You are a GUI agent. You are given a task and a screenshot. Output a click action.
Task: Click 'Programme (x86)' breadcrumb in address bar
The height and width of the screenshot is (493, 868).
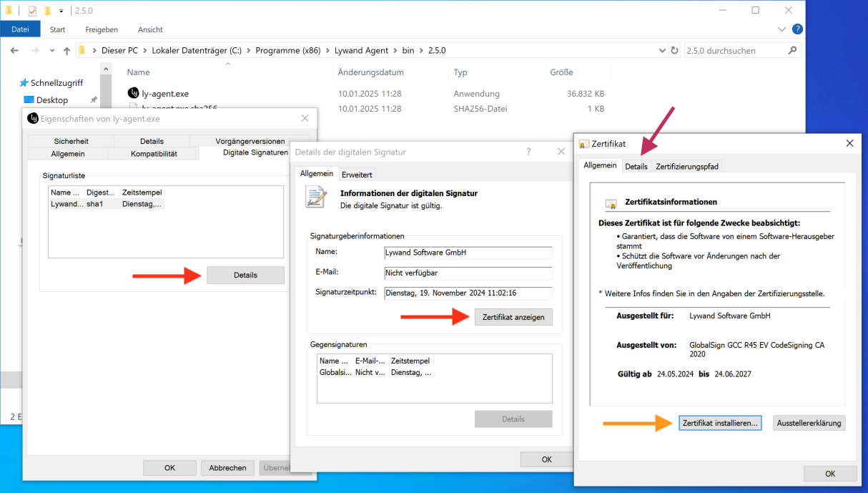coord(288,50)
